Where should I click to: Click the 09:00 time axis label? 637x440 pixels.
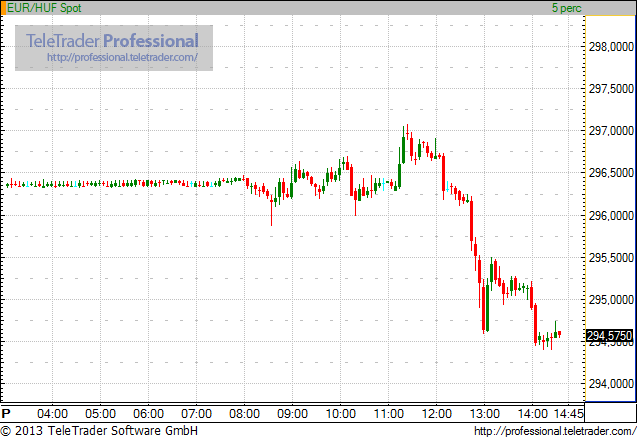click(292, 414)
